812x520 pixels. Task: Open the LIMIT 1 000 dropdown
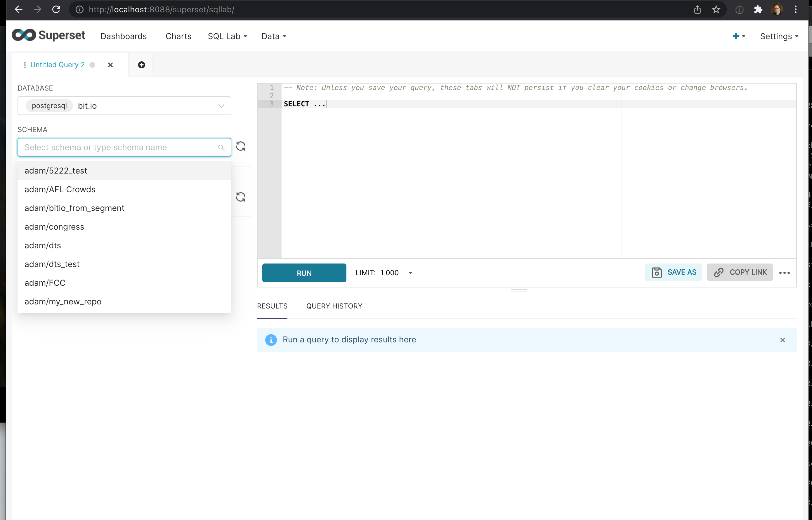411,273
